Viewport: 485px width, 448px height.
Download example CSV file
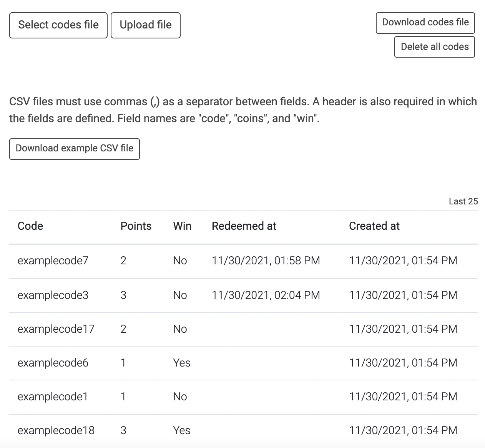point(75,149)
